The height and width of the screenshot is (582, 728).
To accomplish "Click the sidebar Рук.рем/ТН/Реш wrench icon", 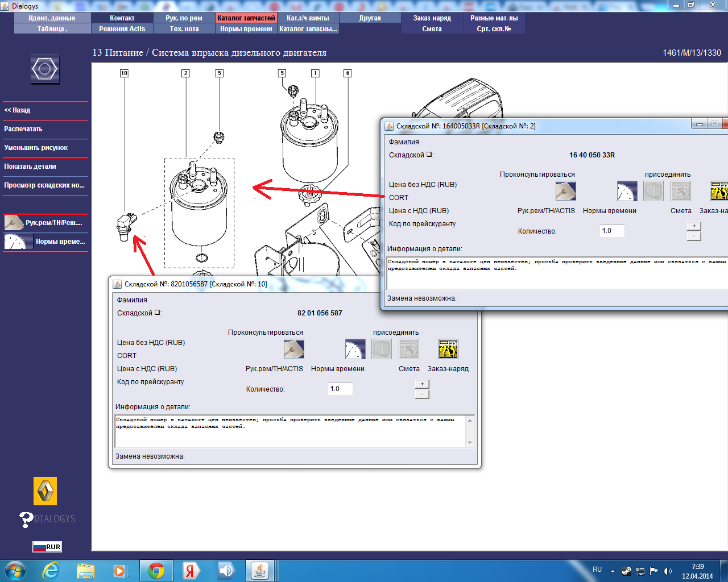I will [x=14, y=223].
